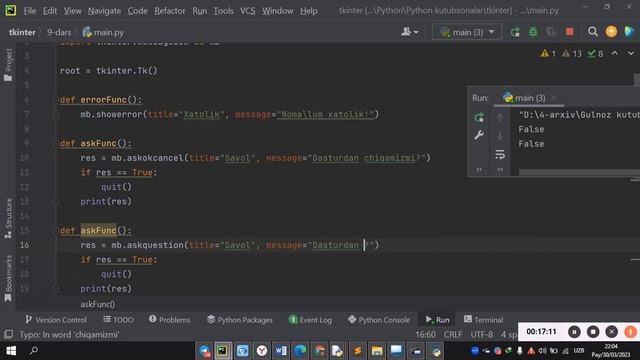Open the Event Log tool window
Screen dimensions: 640x360
click(x=310, y=320)
